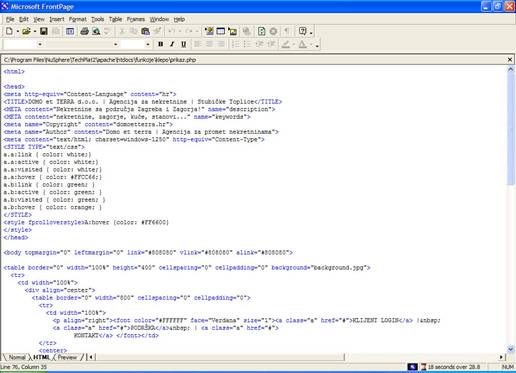Click the Paste clipboard icon
This screenshot has width=516, height=373.
[145, 31]
